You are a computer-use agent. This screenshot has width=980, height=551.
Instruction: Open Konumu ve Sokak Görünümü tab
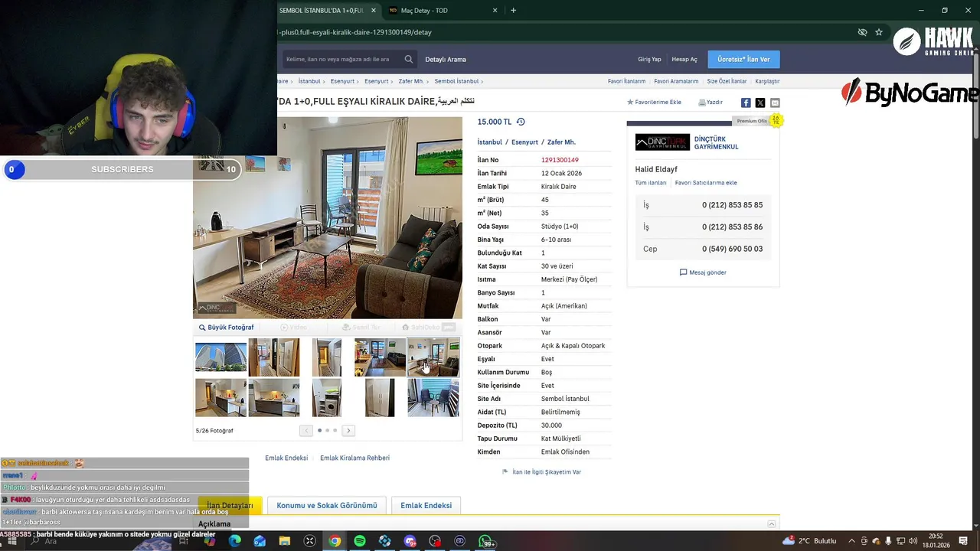pyautogui.click(x=327, y=506)
